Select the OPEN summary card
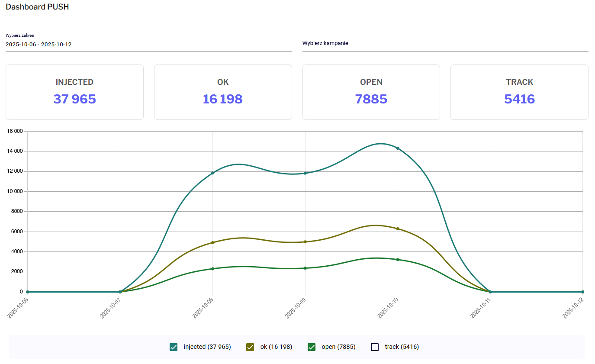Image resolution: width=595 pixels, height=364 pixels. [371, 92]
